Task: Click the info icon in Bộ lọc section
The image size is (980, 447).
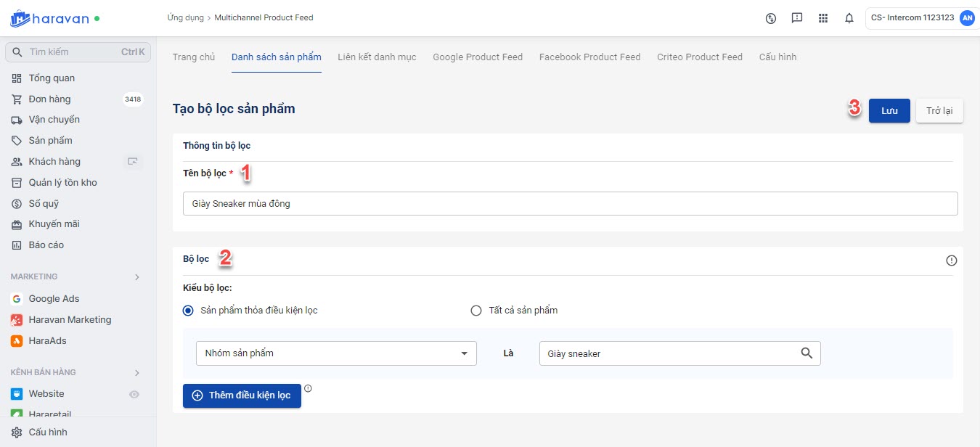Action: 951,261
